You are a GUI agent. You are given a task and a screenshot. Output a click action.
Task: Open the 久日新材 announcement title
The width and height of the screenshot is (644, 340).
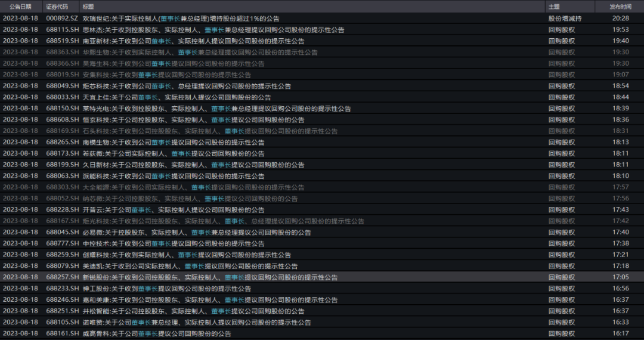tap(193, 165)
